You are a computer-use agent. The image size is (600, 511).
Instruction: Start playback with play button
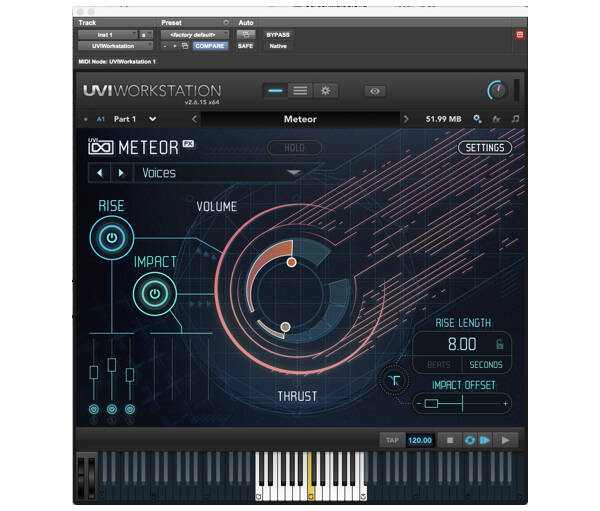click(x=505, y=440)
